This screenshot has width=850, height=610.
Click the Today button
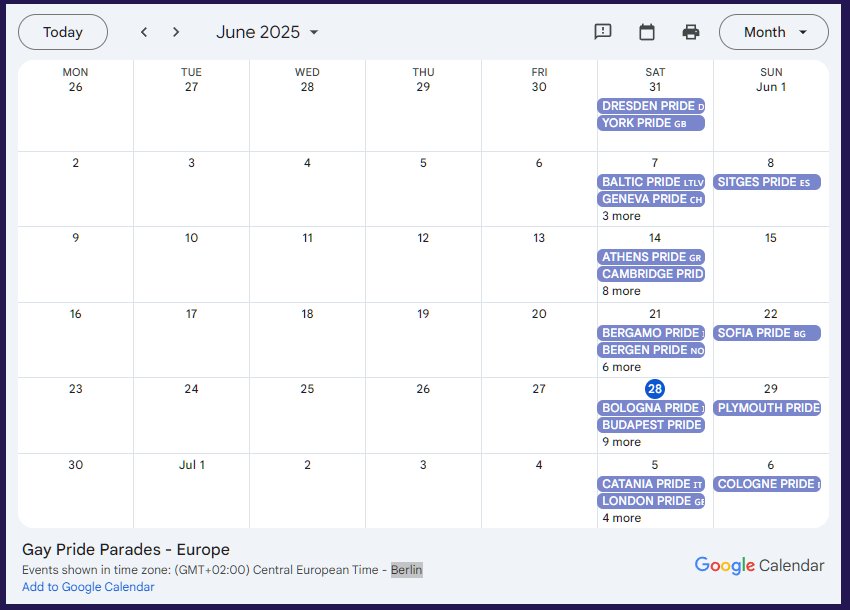click(x=63, y=33)
